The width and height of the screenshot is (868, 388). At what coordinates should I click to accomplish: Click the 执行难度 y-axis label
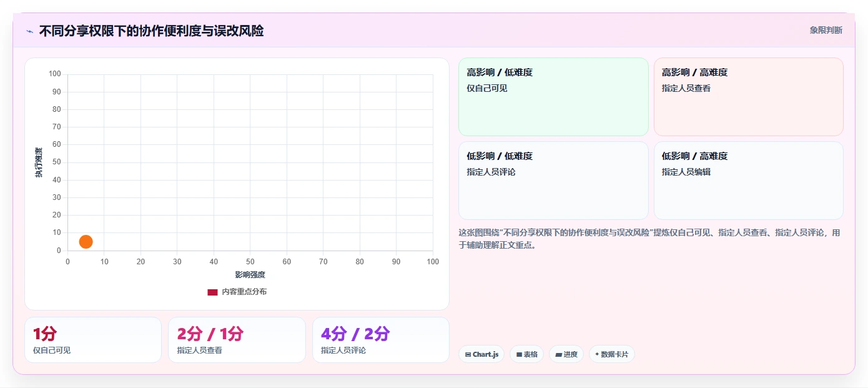coord(39,162)
